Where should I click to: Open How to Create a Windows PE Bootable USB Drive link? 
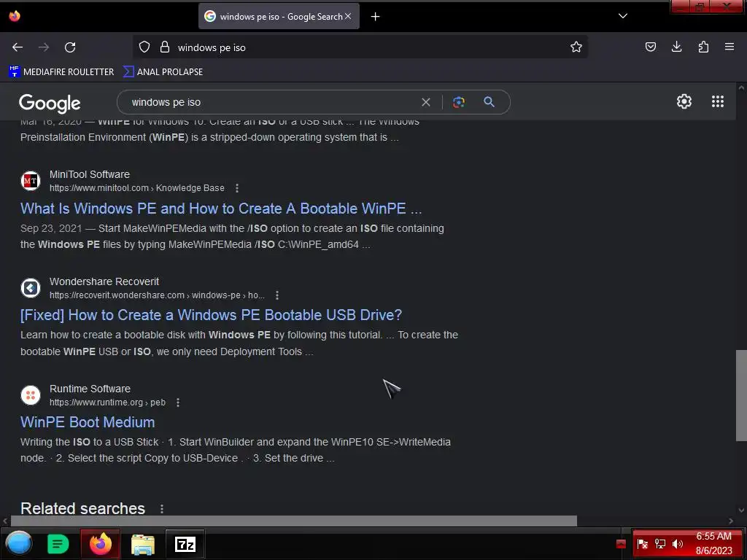point(211,315)
